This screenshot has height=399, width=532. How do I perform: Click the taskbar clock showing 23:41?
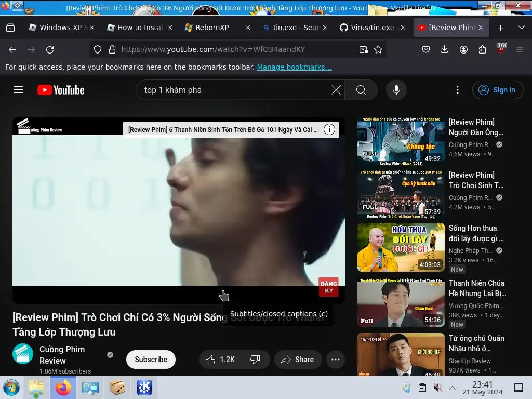483,388
